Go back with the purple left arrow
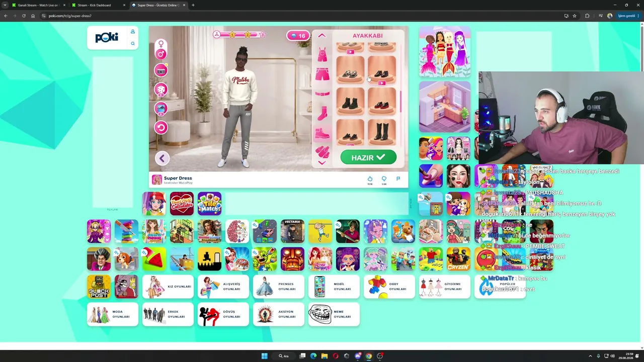The image size is (644, 362). 162,158
